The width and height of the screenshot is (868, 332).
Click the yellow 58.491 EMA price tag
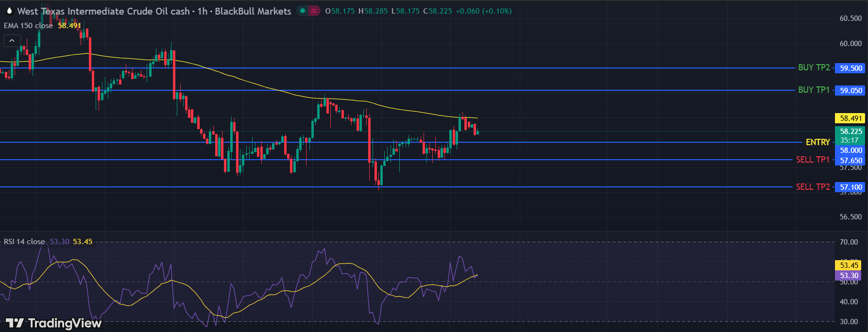(851, 118)
